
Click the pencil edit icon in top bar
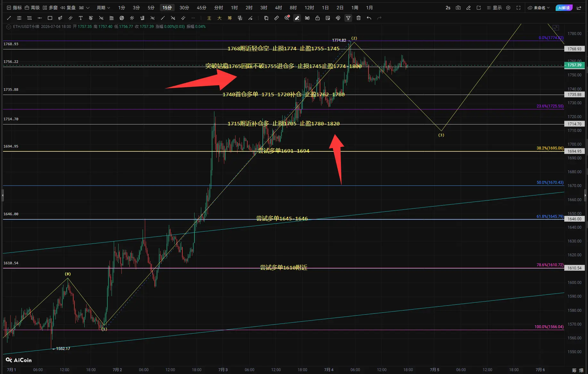[468, 8]
